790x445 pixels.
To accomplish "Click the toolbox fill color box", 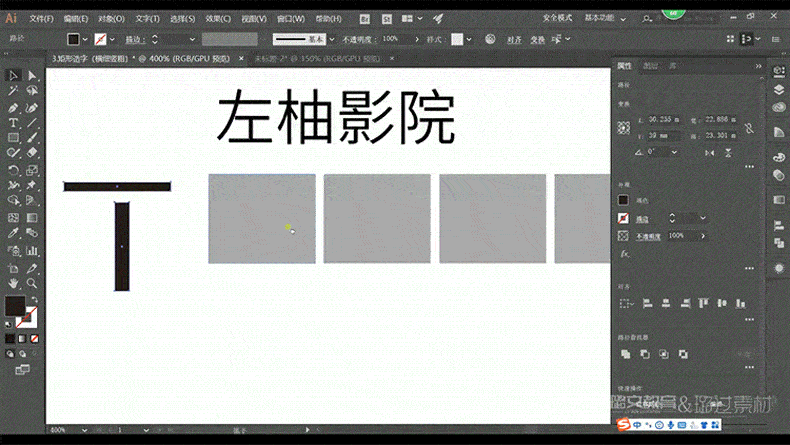I will (x=15, y=306).
